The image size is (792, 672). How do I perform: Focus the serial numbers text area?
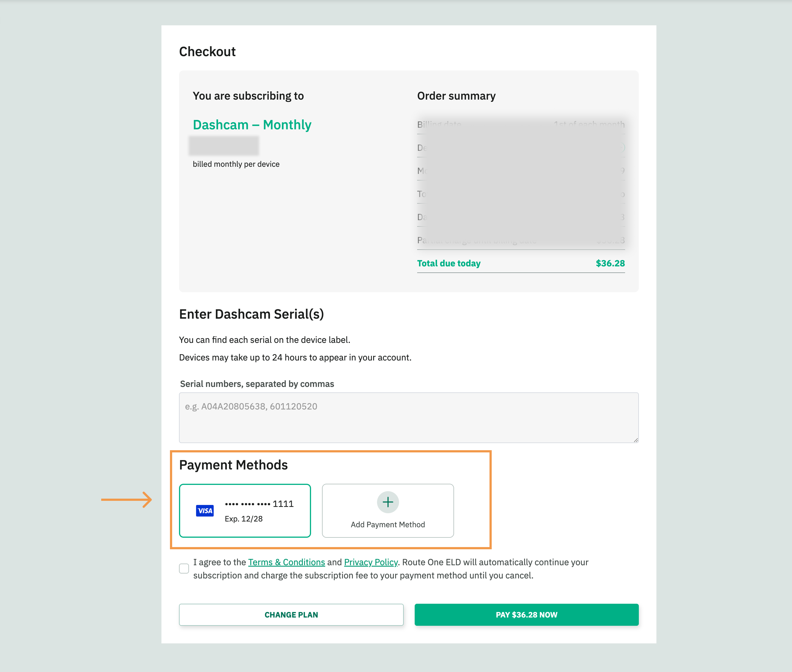coord(409,417)
